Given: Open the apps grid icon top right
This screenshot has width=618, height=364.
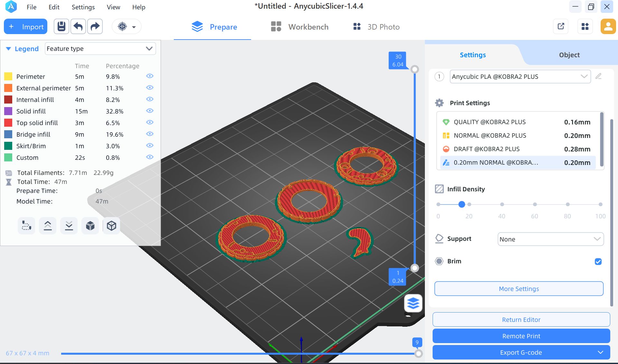Looking at the screenshot, I should coord(585,26).
